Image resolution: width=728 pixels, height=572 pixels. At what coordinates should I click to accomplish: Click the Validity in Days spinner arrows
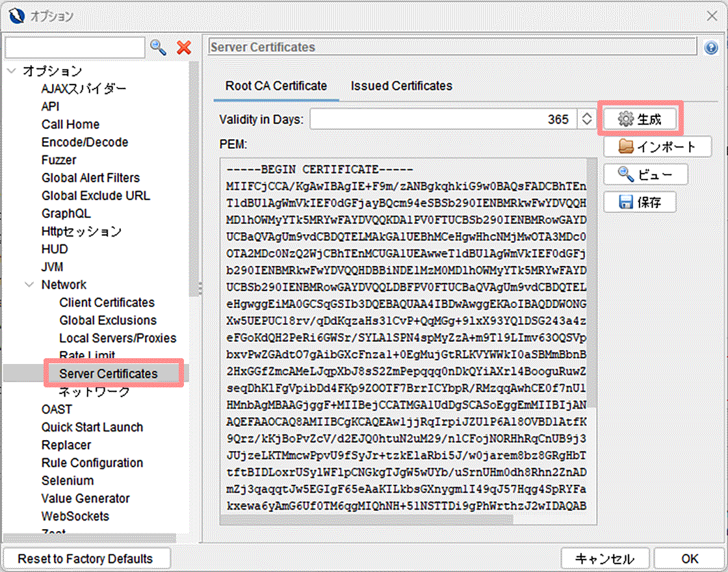click(587, 120)
